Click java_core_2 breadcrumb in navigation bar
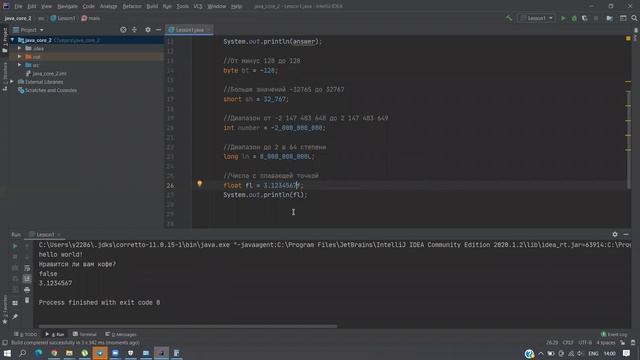The height and width of the screenshot is (360, 640). click(18, 18)
